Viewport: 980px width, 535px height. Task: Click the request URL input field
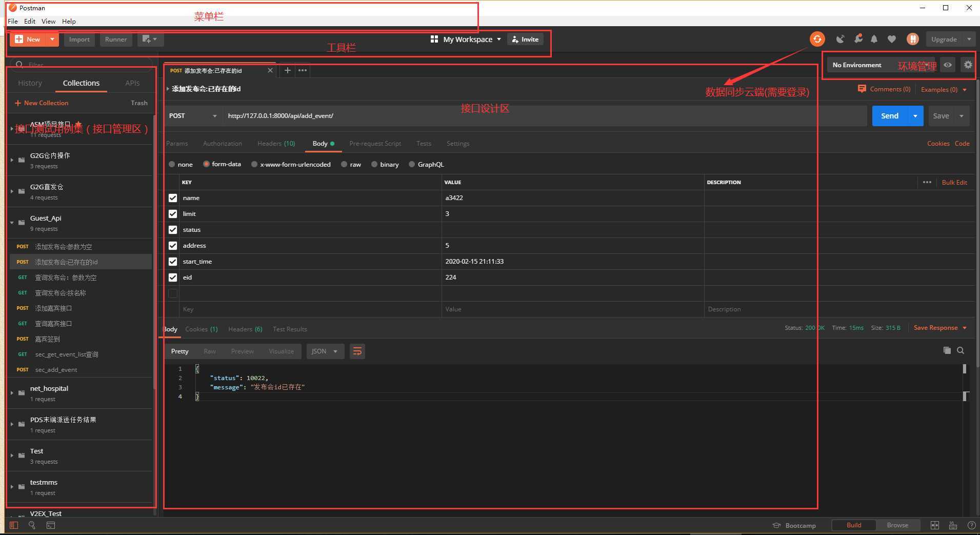click(544, 116)
